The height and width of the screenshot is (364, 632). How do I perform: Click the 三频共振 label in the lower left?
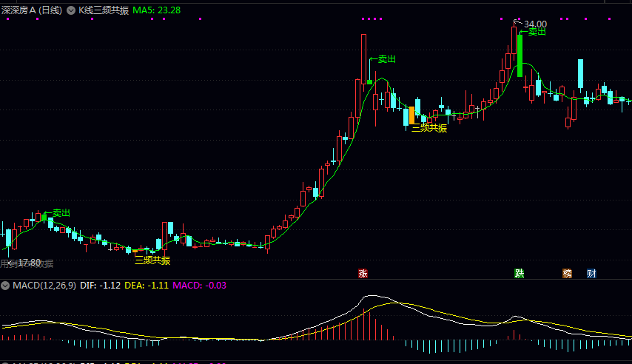(152, 260)
